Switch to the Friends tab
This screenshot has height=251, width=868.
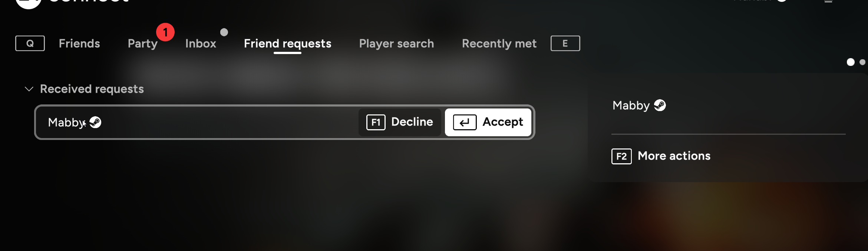coord(79,44)
